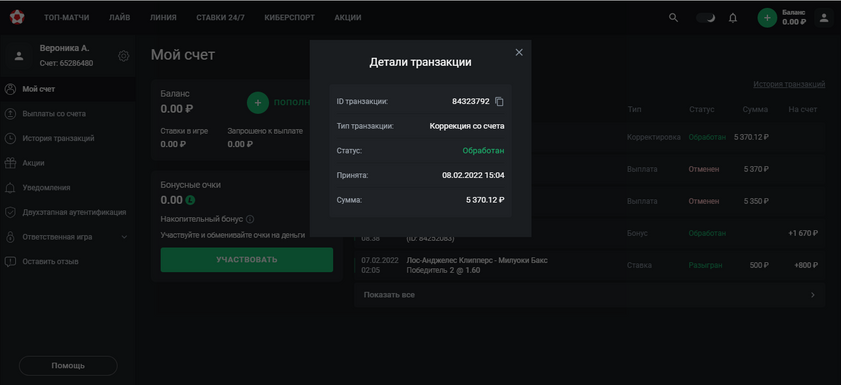841x385 pixels.
Task: Click the 5 370.12 ₽ amount in table
Action: tap(751, 137)
